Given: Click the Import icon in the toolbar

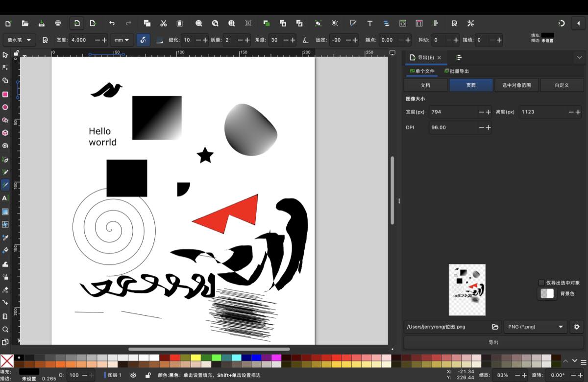Looking at the screenshot, I should (76, 23).
